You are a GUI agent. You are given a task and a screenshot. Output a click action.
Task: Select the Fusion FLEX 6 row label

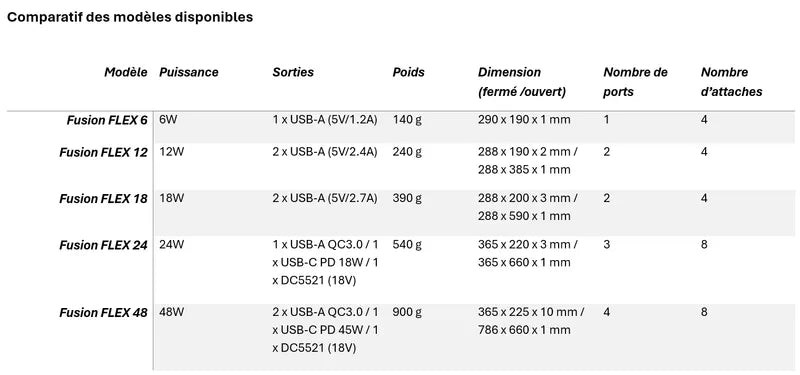[107, 120]
